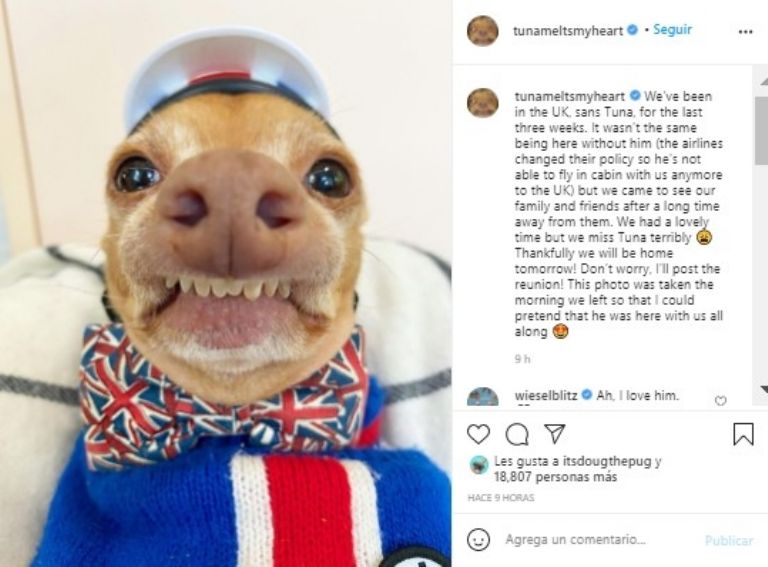
Task: Open the Tuna dog photo
Action: 225,284
